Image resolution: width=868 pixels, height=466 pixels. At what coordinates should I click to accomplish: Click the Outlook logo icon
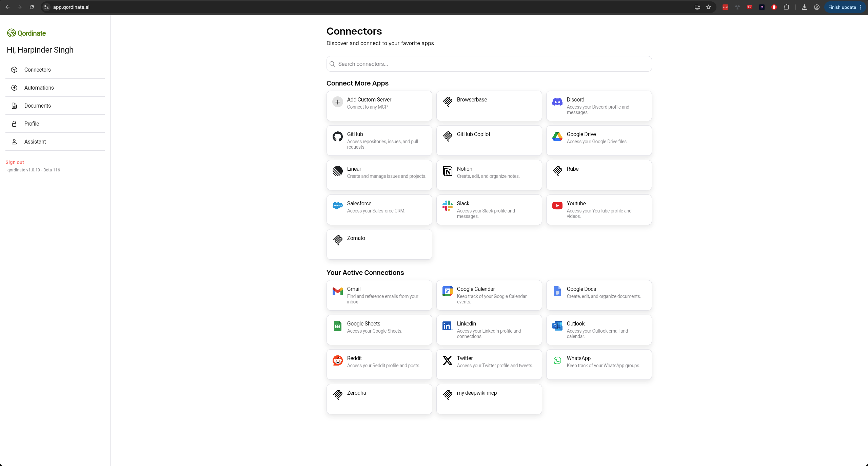[557, 326]
